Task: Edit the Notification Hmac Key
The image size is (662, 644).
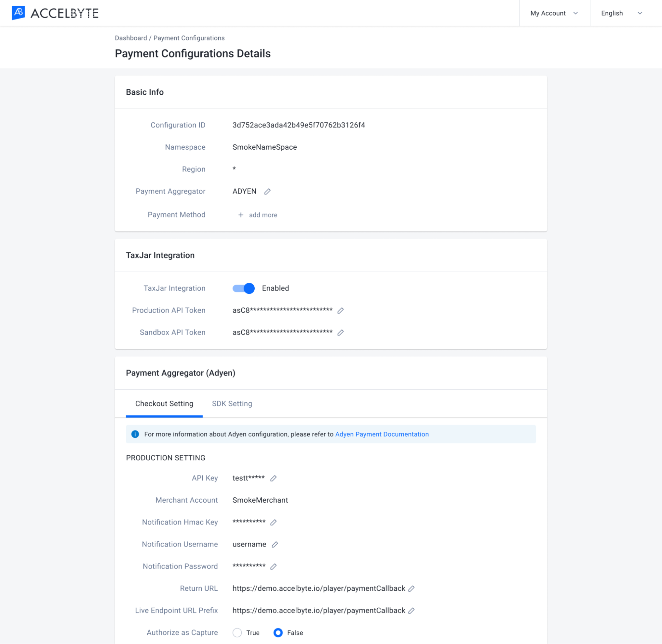Action: point(273,522)
